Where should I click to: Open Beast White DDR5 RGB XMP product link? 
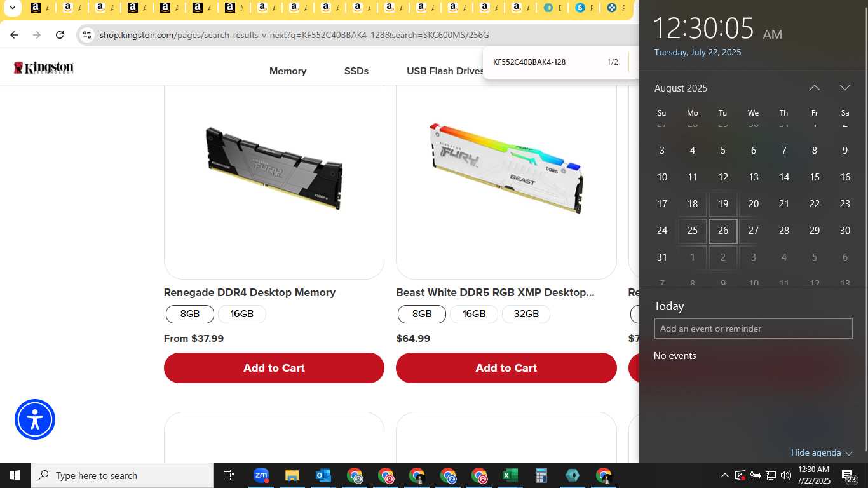point(495,292)
